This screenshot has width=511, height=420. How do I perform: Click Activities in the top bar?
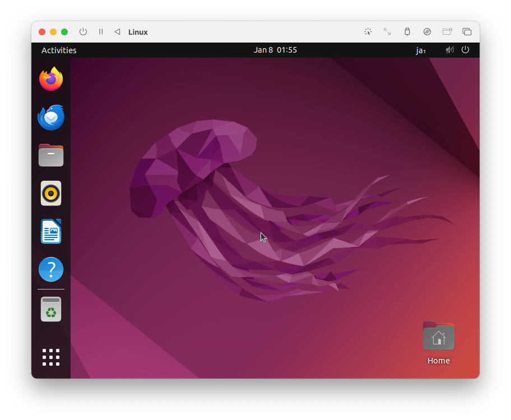coord(58,50)
